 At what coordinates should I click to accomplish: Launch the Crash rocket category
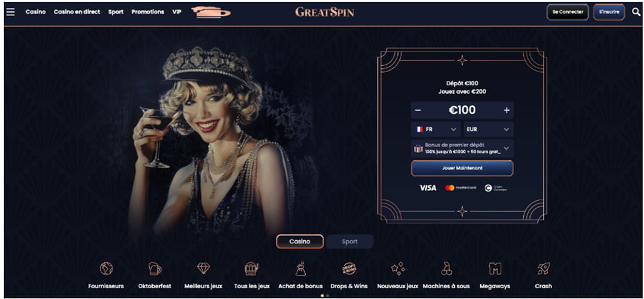tap(543, 268)
